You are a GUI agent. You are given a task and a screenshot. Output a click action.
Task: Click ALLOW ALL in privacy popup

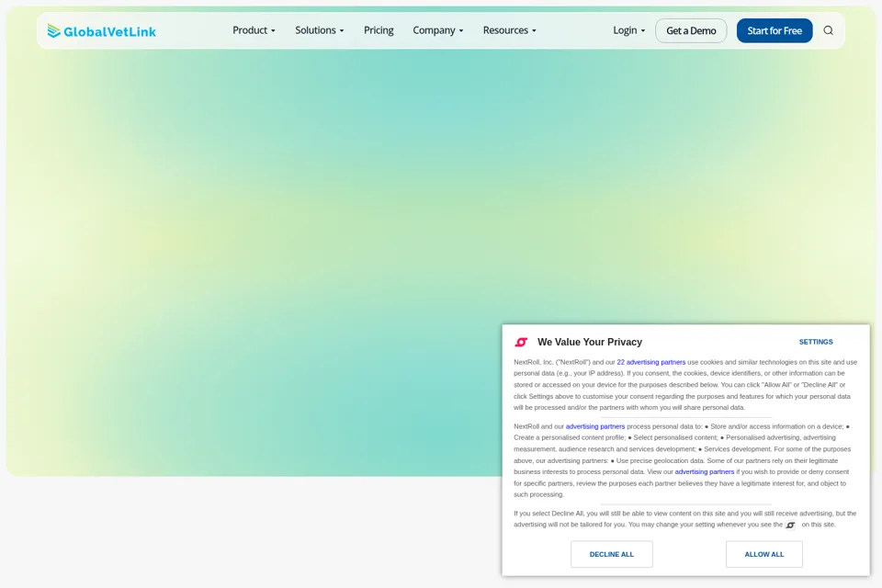[x=763, y=554]
